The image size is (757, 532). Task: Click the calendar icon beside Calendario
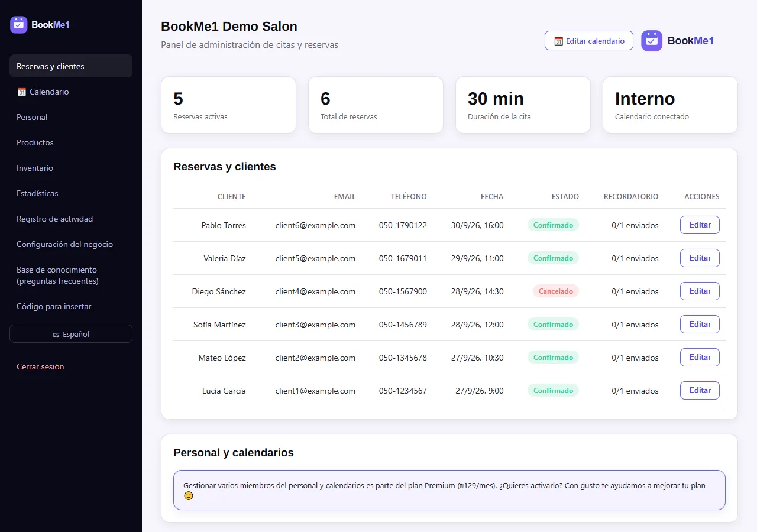tap(22, 92)
